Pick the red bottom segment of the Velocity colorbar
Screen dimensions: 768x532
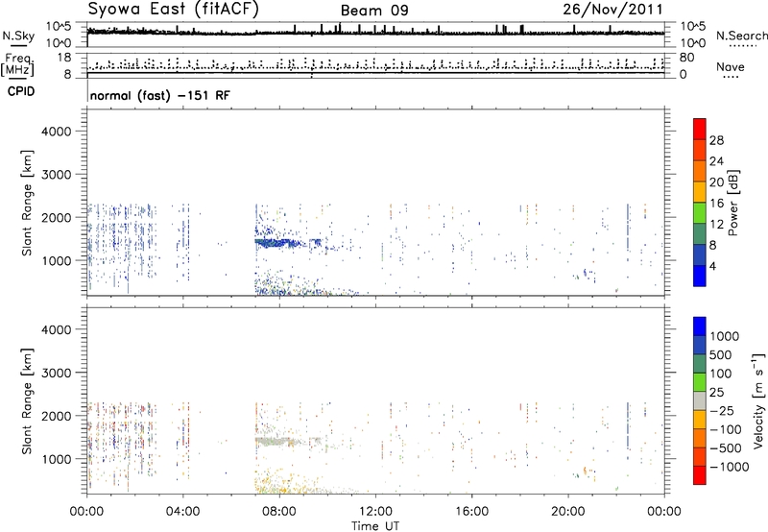coord(700,475)
